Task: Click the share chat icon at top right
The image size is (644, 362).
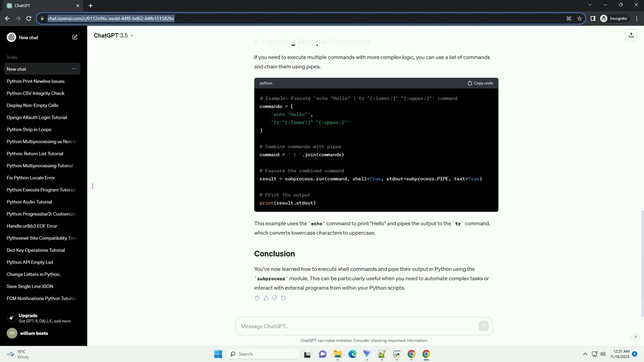Action: (x=631, y=35)
